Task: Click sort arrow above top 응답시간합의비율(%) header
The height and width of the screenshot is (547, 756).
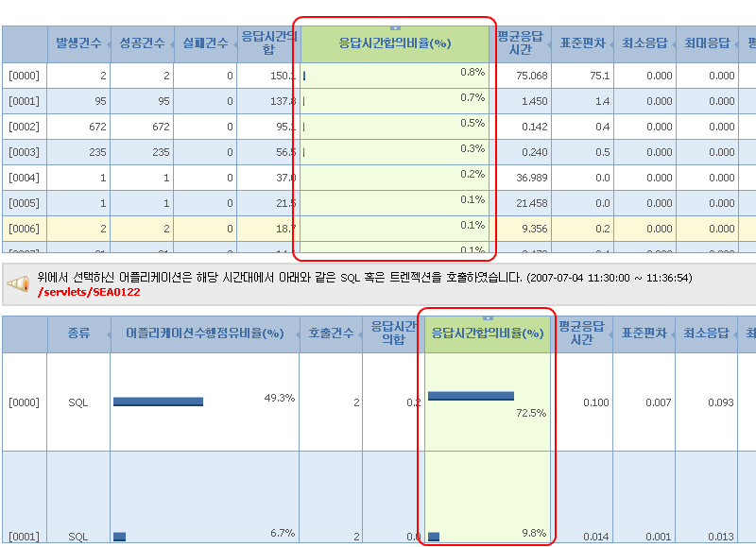Action: tap(395, 28)
